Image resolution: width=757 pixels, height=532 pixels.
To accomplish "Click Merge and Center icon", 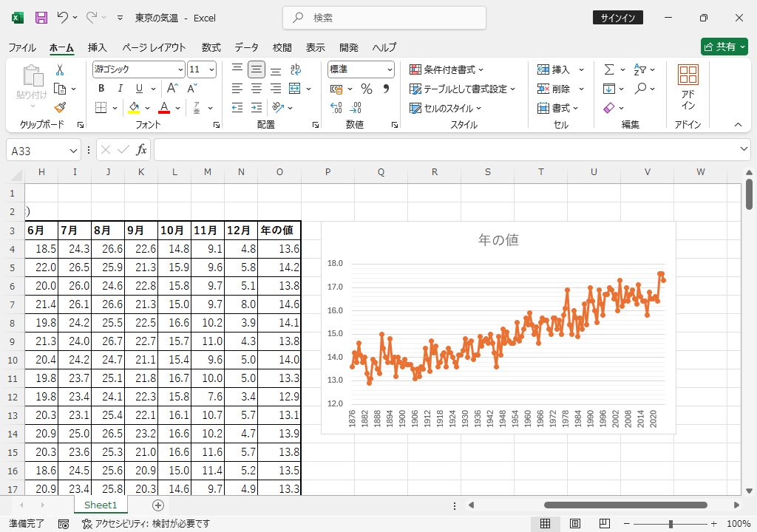I will tap(294, 89).
